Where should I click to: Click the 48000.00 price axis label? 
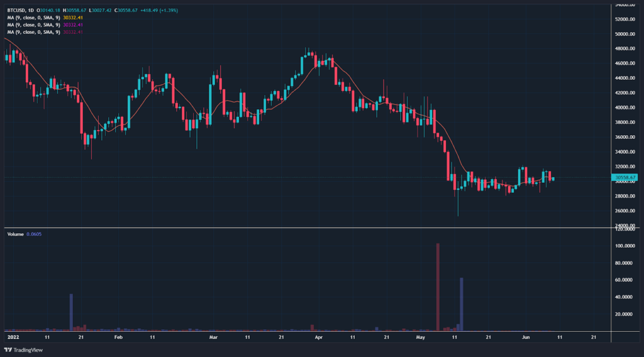pyautogui.click(x=625, y=48)
